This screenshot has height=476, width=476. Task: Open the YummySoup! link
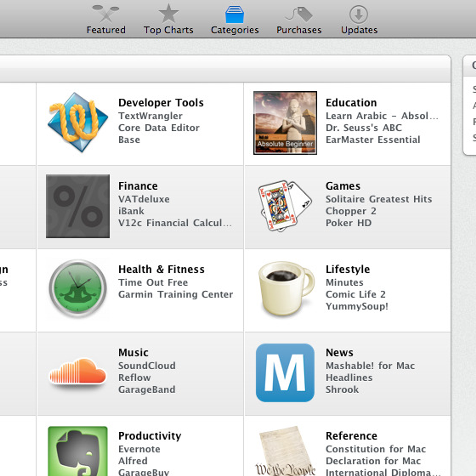click(x=357, y=307)
